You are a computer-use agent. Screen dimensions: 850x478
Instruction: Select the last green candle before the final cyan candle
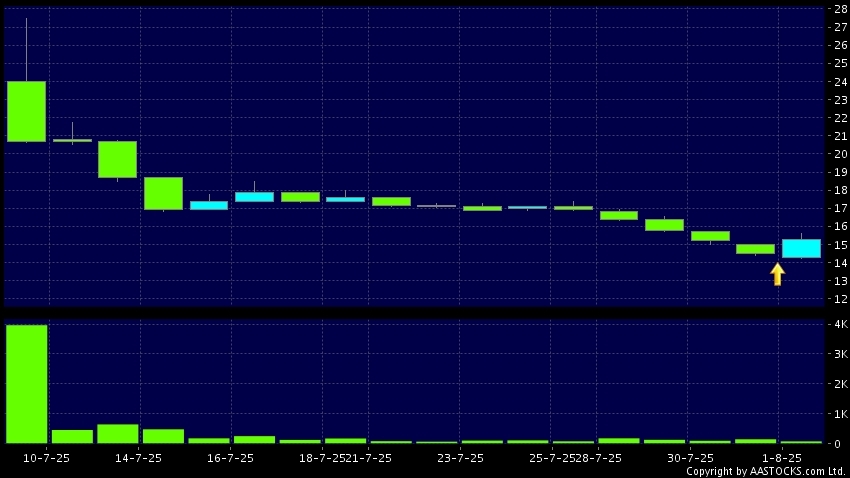(x=755, y=249)
